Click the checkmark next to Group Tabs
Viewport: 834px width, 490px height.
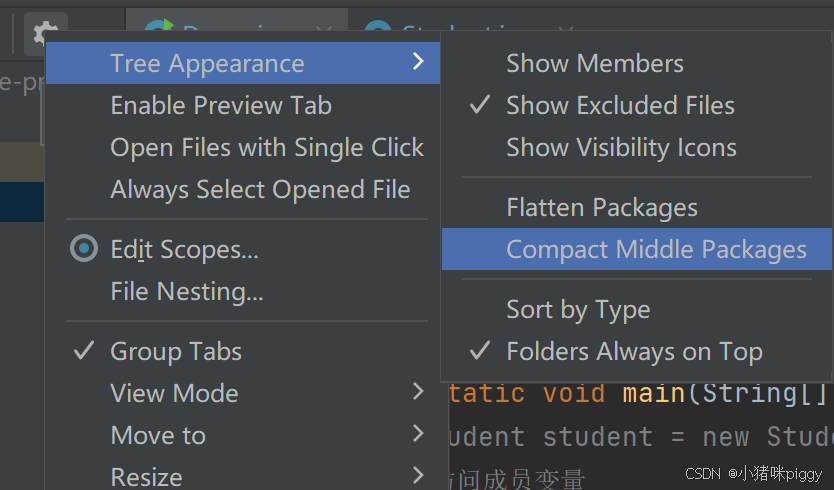pos(84,351)
